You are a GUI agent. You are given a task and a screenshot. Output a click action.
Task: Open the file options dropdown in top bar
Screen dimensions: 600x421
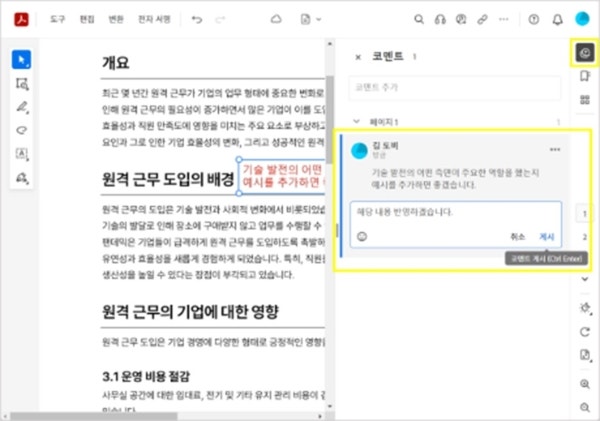[310, 19]
